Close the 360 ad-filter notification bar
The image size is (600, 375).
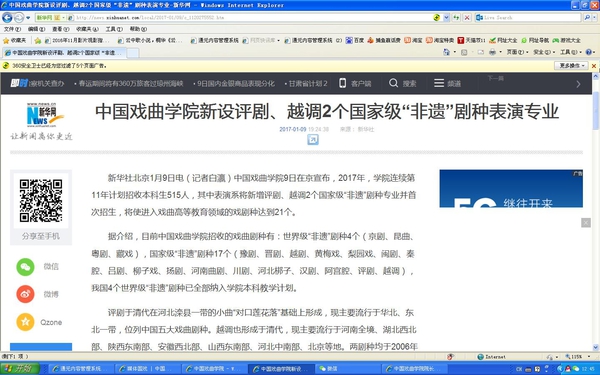coord(594,66)
